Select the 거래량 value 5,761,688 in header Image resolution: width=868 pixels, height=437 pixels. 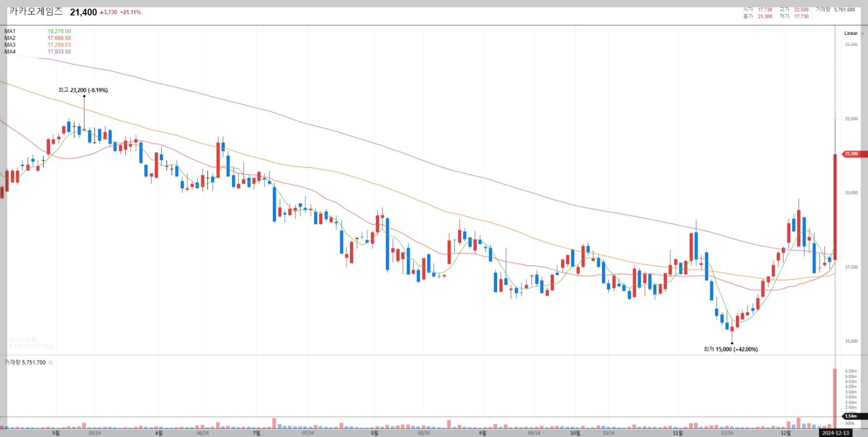click(x=845, y=10)
